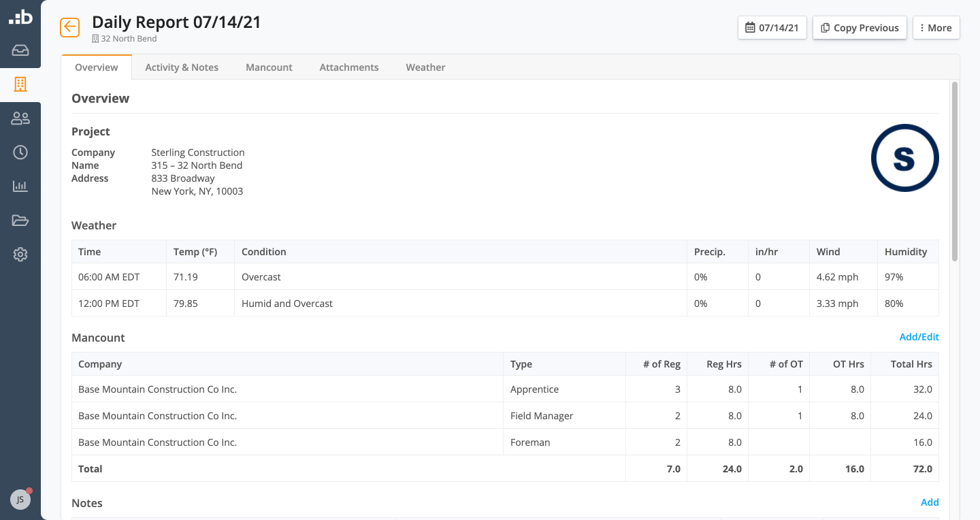Click the home logo at top left
The width and height of the screenshot is (980, 520).
pyautogui.click(x=20, y=17)
